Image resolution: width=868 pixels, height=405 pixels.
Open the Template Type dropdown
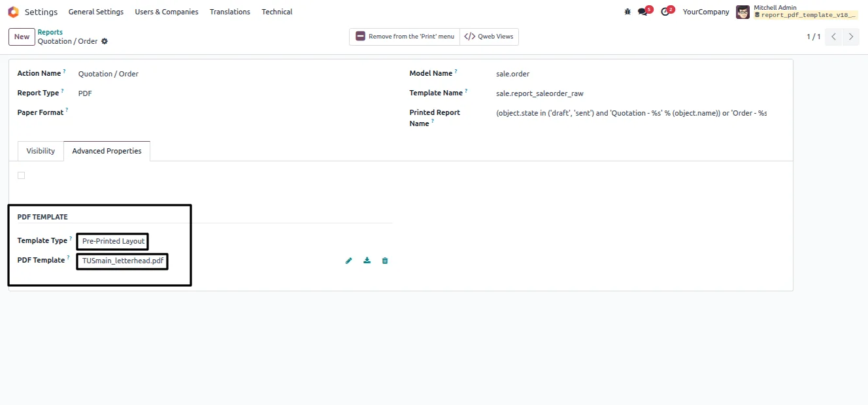tap(112, 241)
